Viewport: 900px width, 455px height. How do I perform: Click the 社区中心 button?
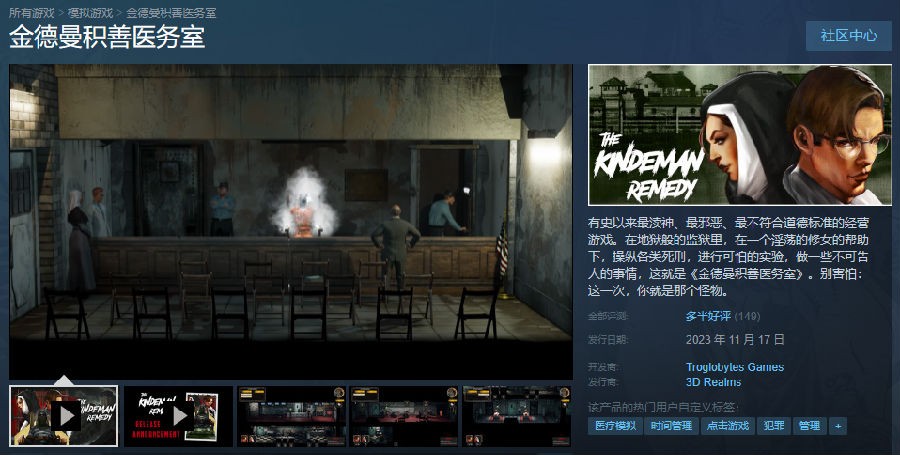(x=848, y=36)
